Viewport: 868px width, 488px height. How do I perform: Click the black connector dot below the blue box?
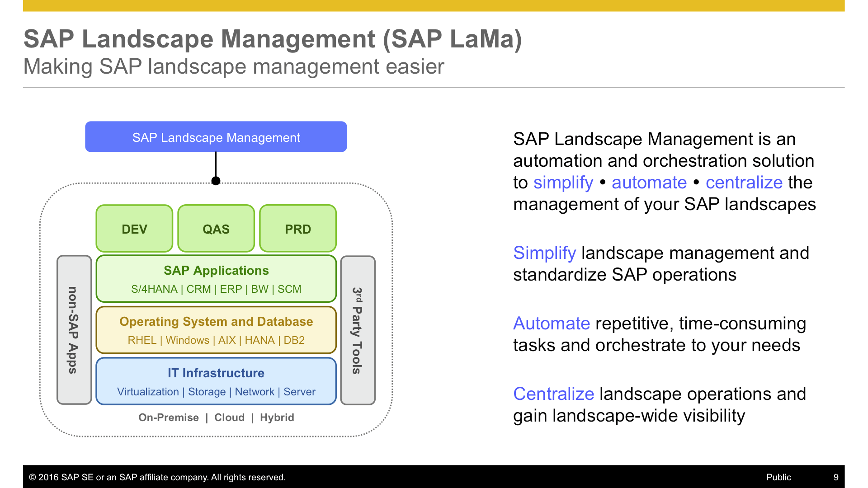click(216, 181)
